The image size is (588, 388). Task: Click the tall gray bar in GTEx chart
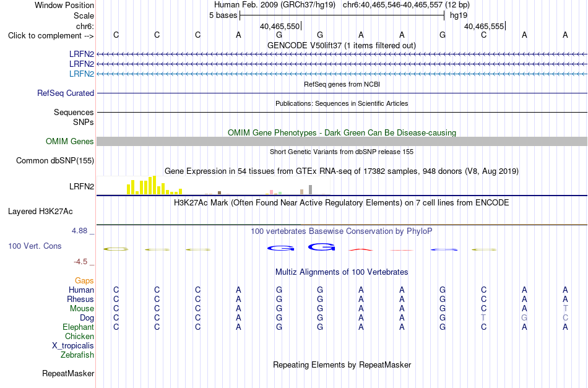click(310, 190)
